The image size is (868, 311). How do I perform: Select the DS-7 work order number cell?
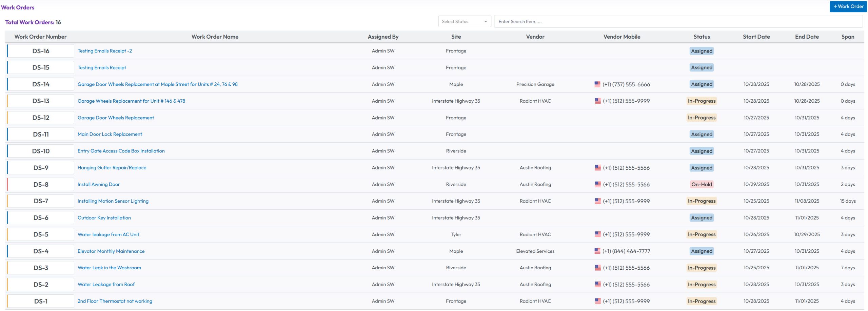[x=41, y=201]
